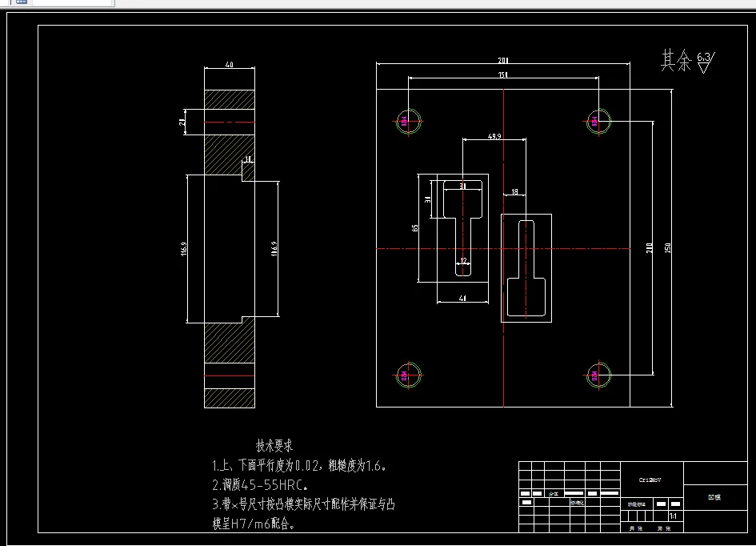Select the top-right threaded hole circle
The width and height of the screenshot is (756, 546).
(x=598, y=121)
